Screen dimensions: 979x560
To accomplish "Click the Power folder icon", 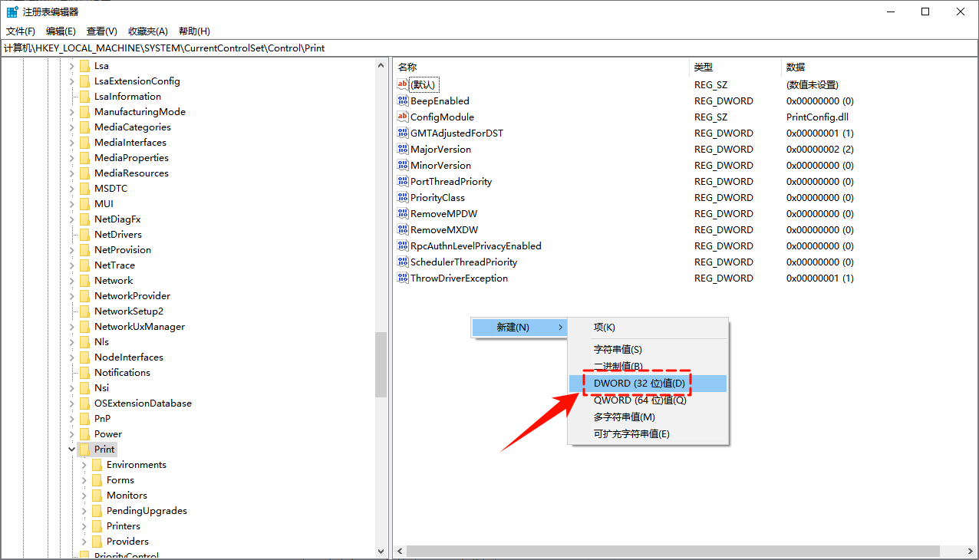I will point(84,433).
